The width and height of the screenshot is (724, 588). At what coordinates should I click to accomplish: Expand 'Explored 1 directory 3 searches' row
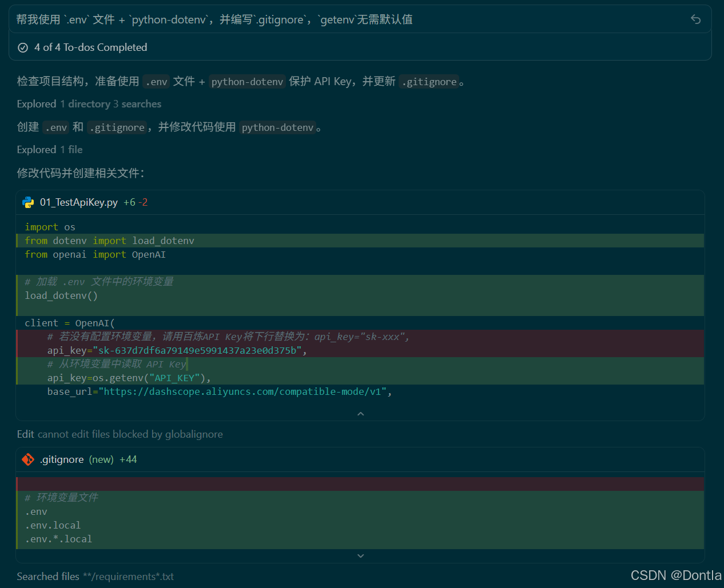(89, 104)
